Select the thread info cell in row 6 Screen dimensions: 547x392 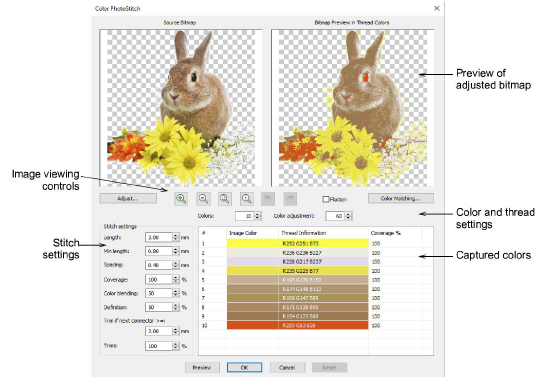[323, 289]
